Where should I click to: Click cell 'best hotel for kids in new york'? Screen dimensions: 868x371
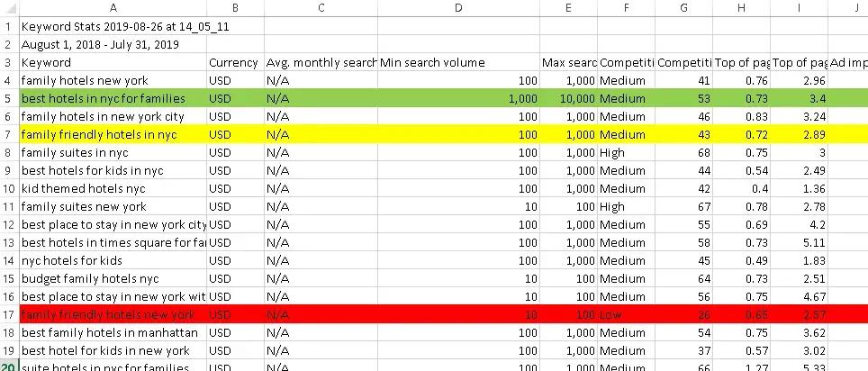pyautogui.click(x=113, y=350)
